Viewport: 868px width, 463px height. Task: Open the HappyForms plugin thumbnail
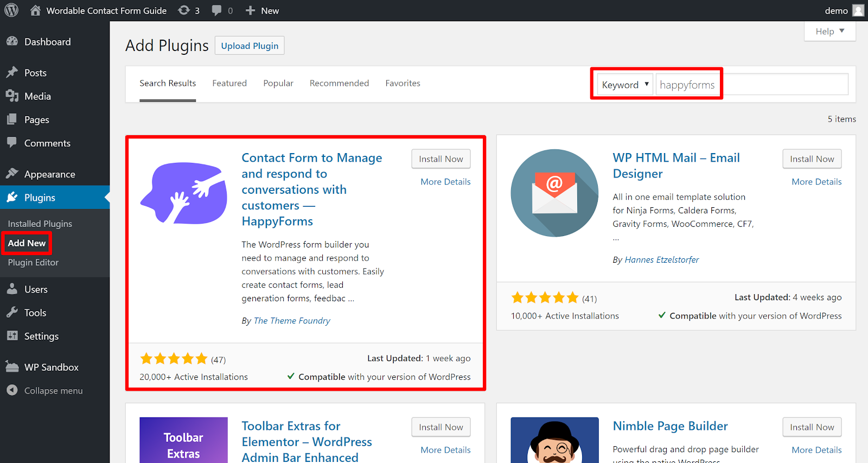pos(183,193)
